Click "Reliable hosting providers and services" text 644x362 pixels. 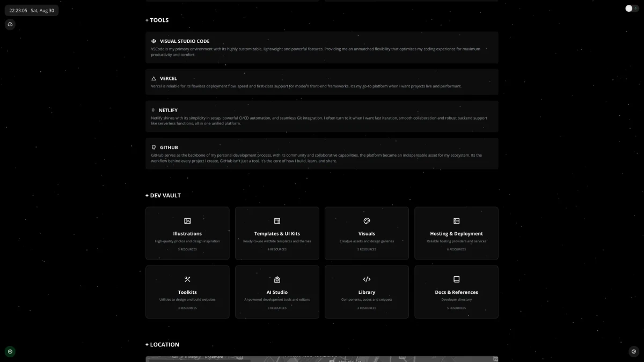(x=456, y=241)
